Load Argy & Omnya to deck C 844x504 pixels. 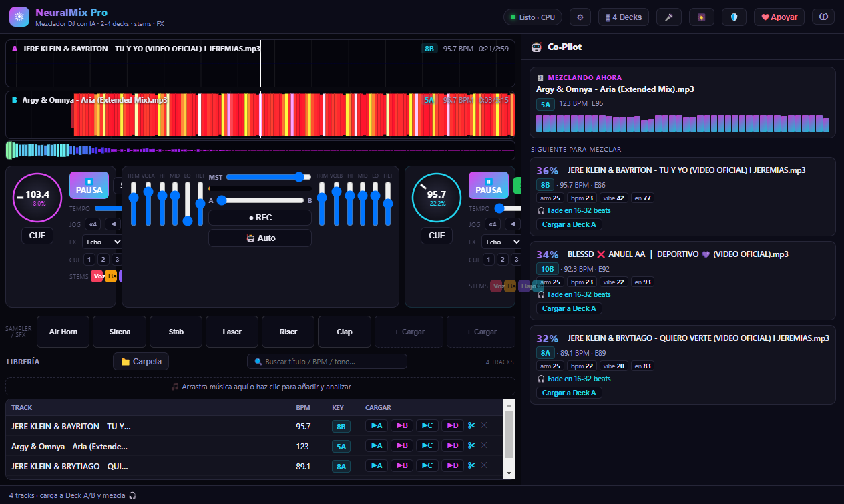[427, 445]
